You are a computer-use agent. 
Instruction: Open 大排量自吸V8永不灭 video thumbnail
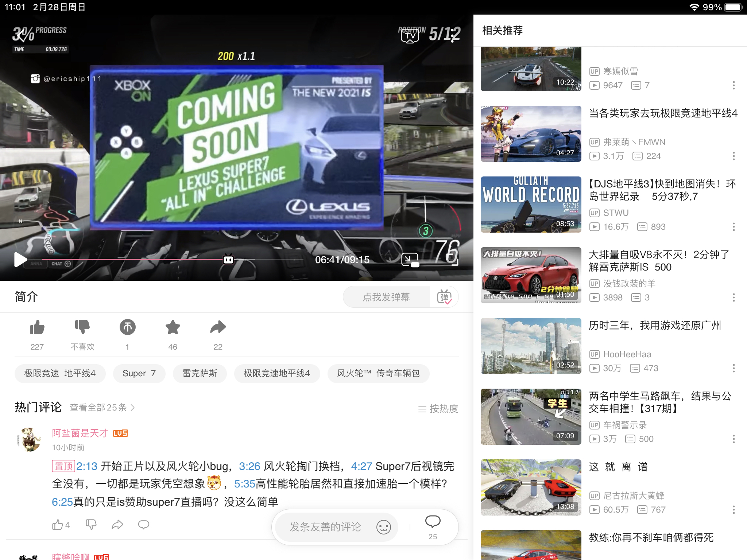click(x=531, y=275)
